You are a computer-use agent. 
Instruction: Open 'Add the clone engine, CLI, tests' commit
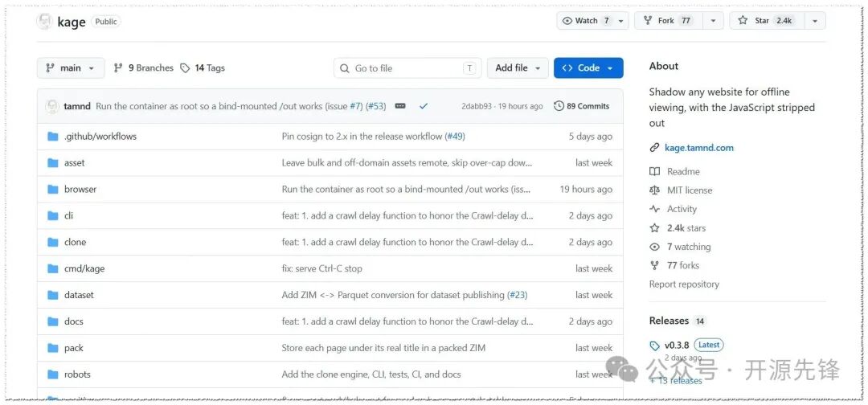[371, 374]
